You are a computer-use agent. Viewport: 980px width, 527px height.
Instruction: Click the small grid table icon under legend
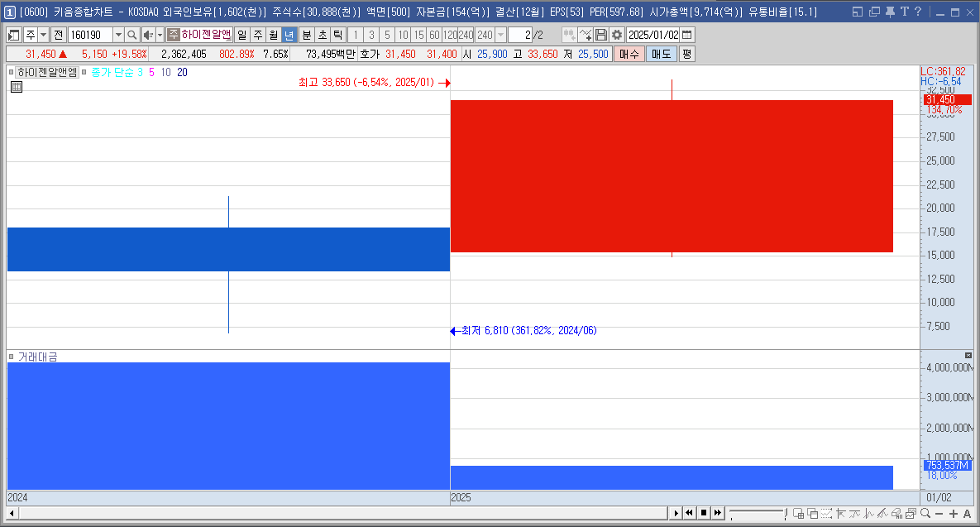click(17, 87)
